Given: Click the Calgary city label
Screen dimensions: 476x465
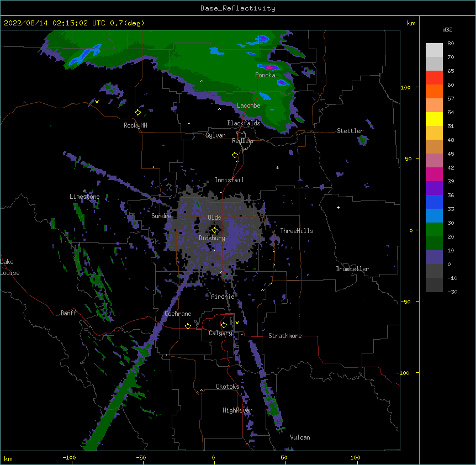Looking at the screenshot, I should tap(220, 333).
